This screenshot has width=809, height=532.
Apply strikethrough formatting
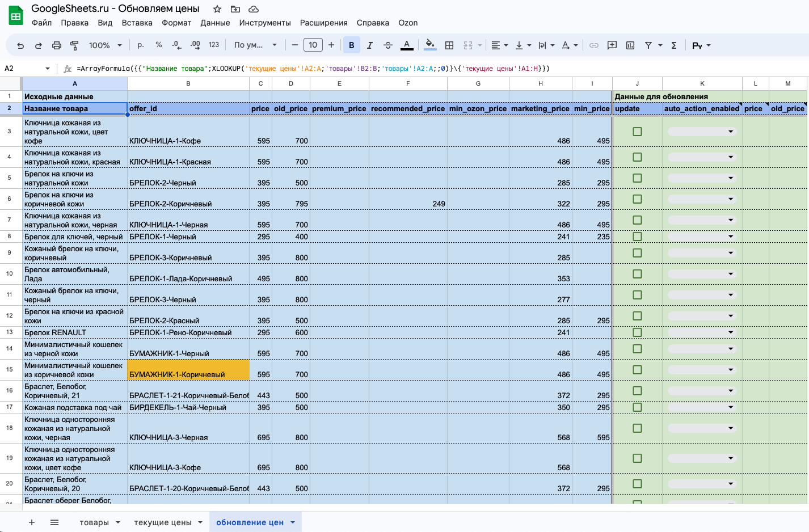point(388,45)
